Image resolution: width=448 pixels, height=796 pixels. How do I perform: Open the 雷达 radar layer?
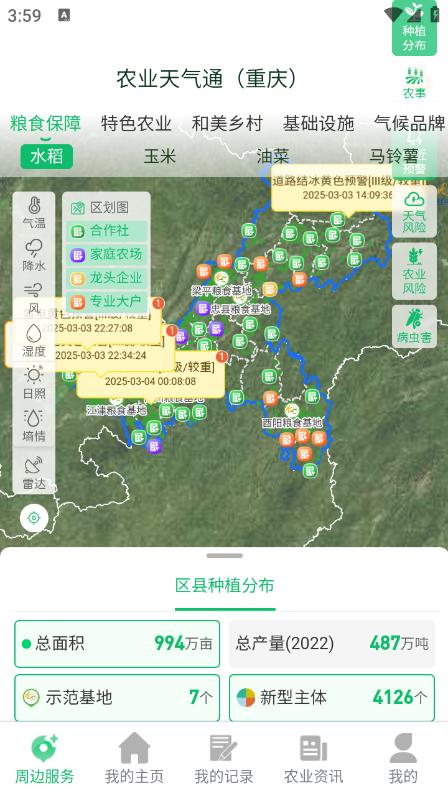(34, 473)
